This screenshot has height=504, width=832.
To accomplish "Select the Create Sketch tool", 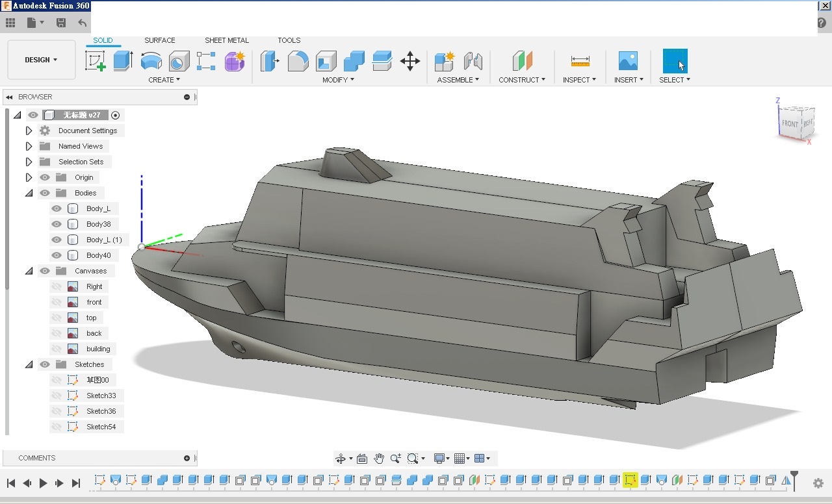I will point(96,61).
